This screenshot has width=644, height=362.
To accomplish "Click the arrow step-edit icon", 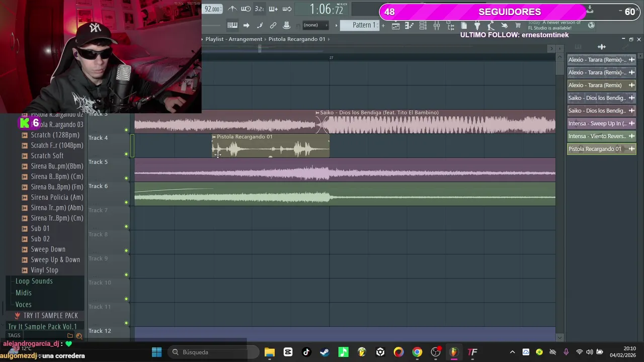I will [246, 25].
